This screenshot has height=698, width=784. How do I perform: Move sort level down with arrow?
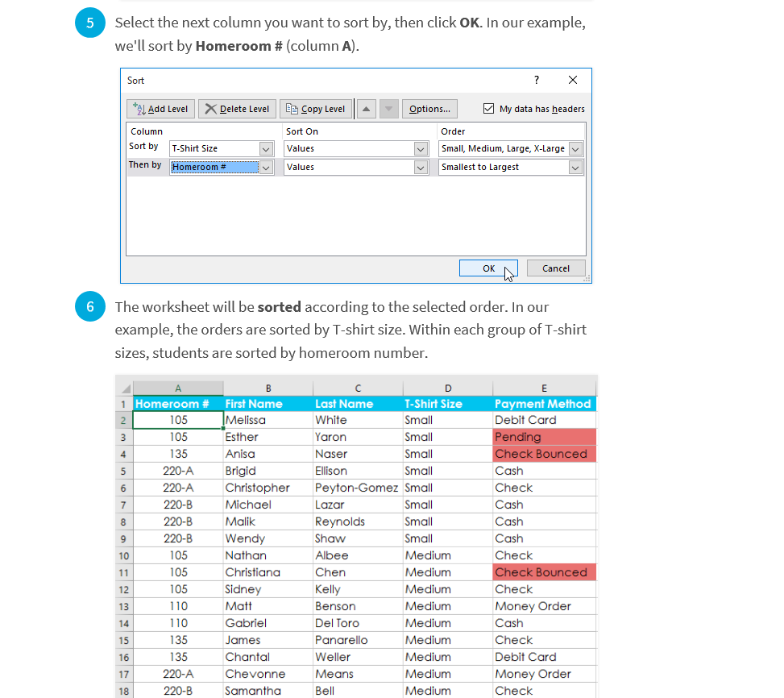click(388, 109)
